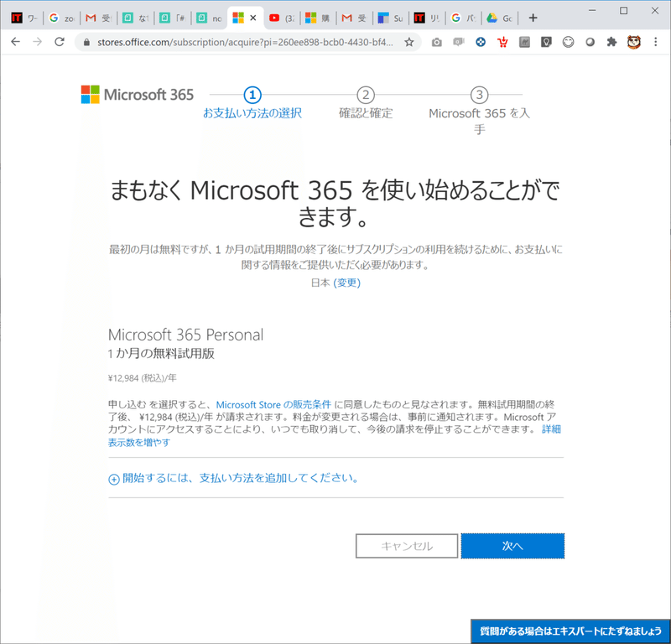The height and width of the screenshot is (644, 671).
Task: Open the extensions puzzle piece menu
Action: click(x=612, y=42)
